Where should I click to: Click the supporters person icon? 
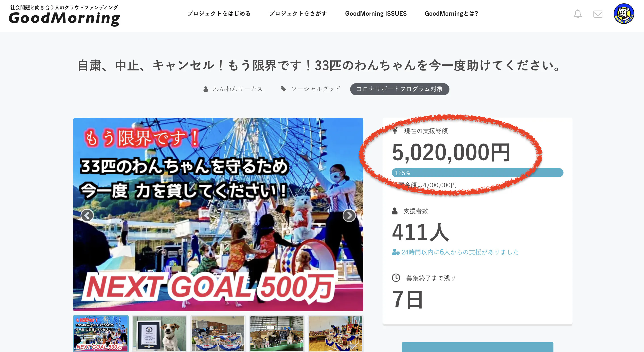[x=394, y=211]
